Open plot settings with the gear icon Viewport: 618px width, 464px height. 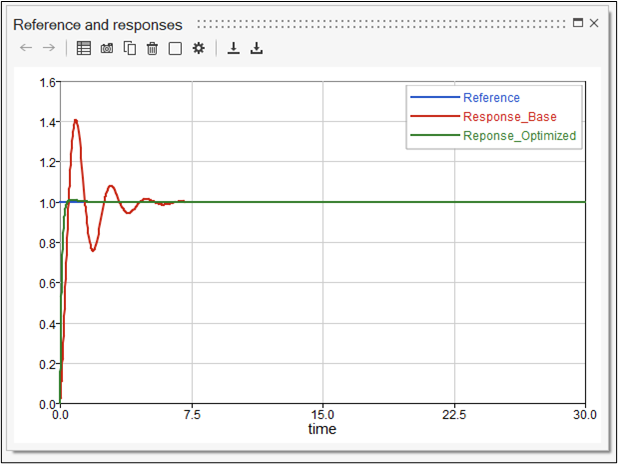pos(198,48)
